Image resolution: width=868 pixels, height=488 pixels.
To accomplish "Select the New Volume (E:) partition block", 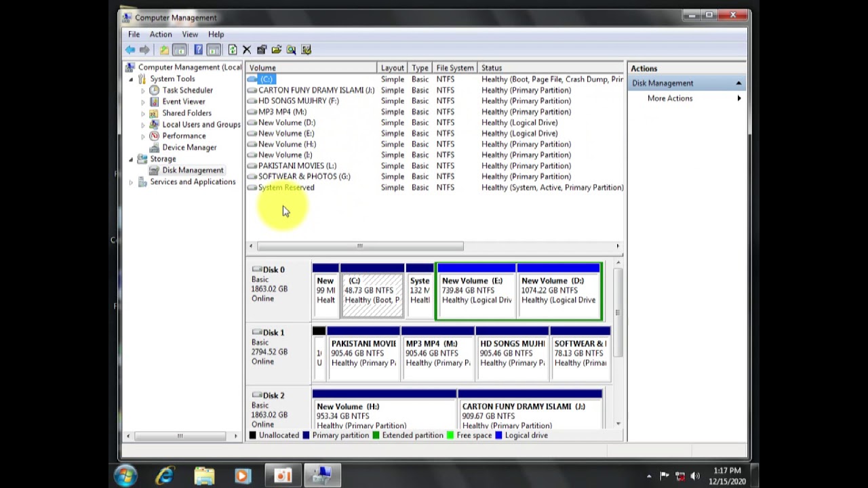I will pyautogui.click(x=477, y=291).
